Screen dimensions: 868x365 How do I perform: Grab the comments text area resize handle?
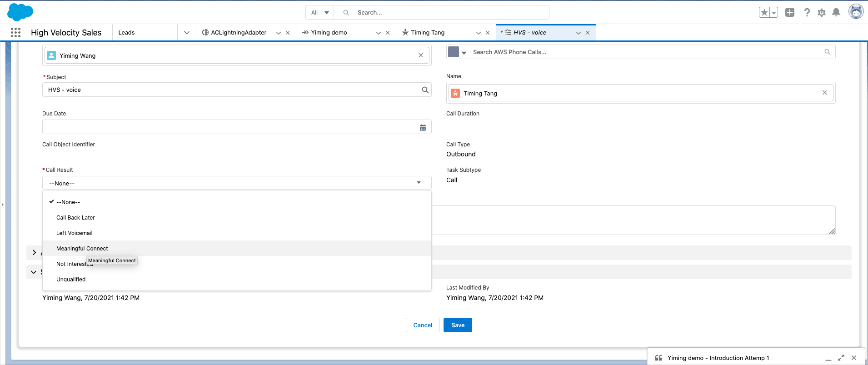tap(832, 231)
